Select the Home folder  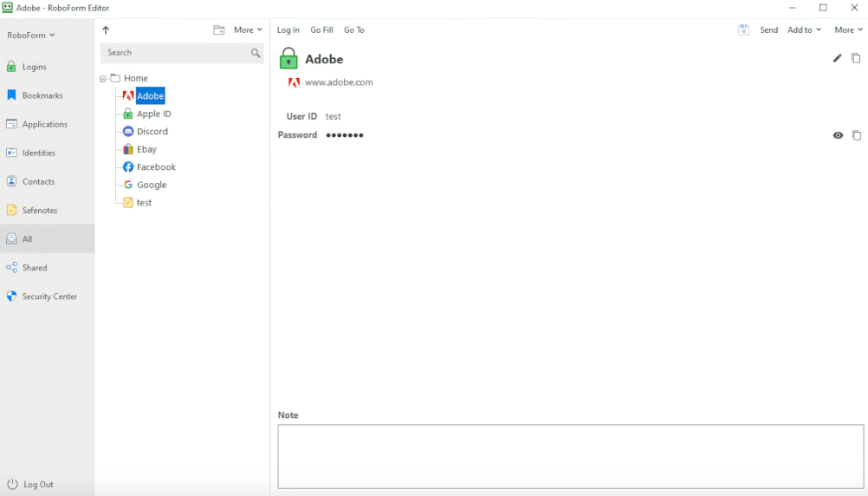click(136, 78)
